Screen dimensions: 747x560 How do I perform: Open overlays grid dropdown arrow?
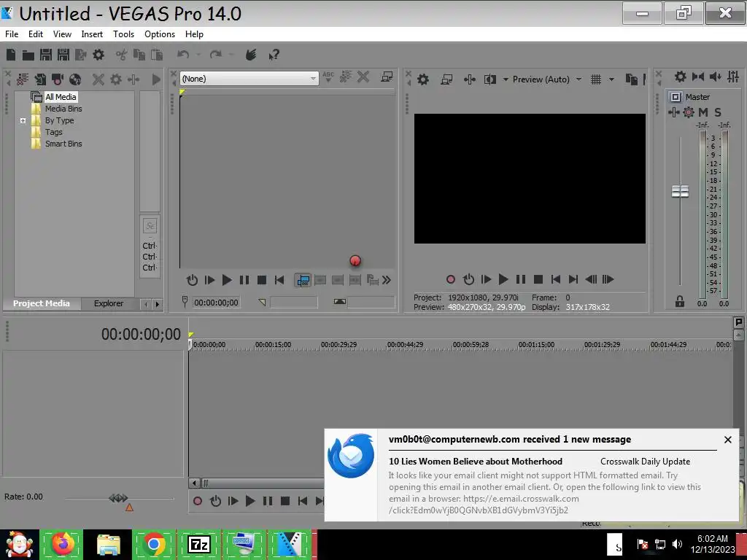pos(611,79)
